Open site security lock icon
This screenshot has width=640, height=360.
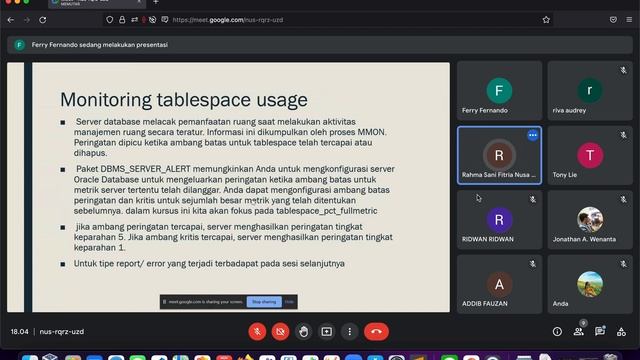click(x=122, y=20)
